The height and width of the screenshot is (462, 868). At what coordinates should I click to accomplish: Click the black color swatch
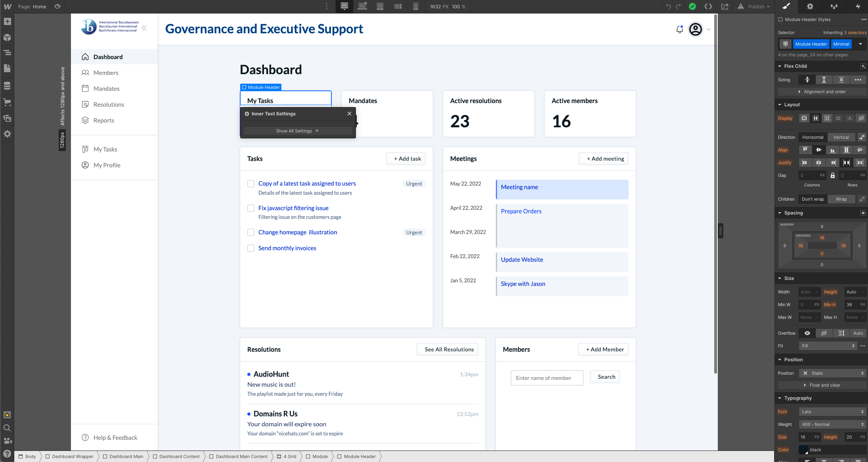[803, 450]
